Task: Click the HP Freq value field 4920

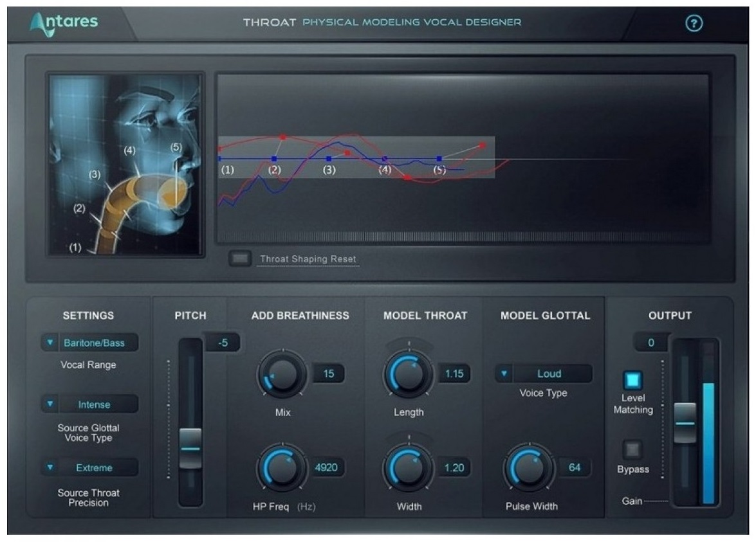Action: click(326, 467)
